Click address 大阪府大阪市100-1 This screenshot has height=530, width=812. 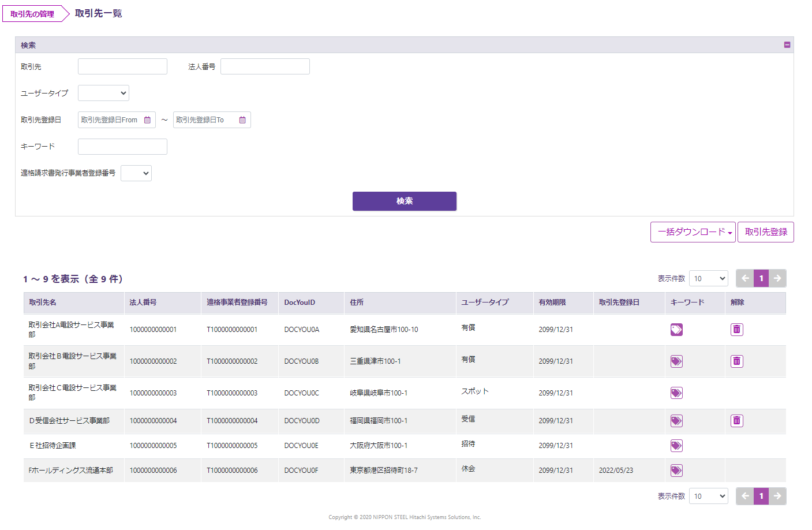[379, 446]
